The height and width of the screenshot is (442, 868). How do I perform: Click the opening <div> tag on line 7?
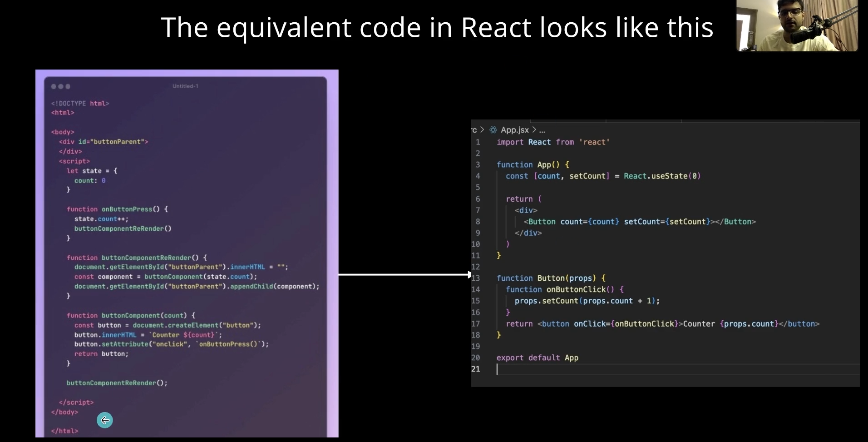pos(526,210)
